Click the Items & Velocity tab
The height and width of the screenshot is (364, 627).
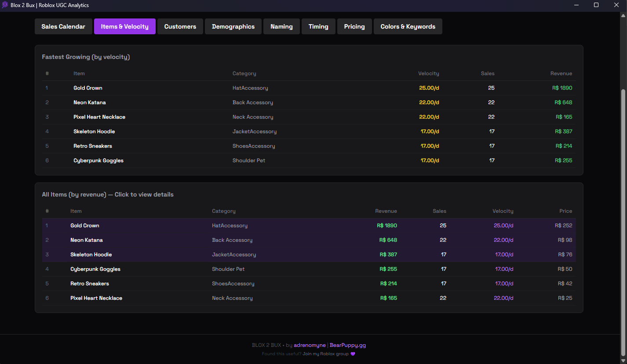[124, 26]
